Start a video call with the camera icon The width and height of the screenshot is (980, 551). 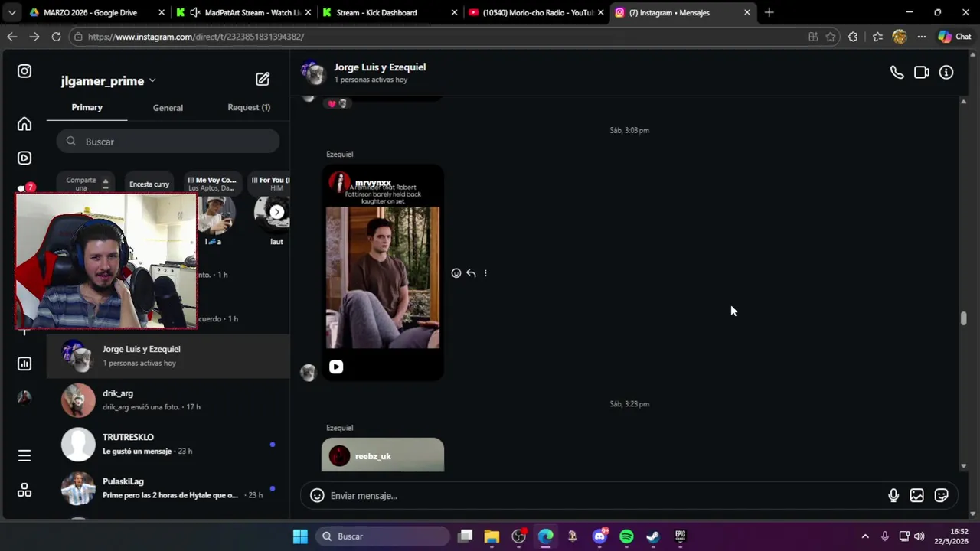(x=922, y=73)
